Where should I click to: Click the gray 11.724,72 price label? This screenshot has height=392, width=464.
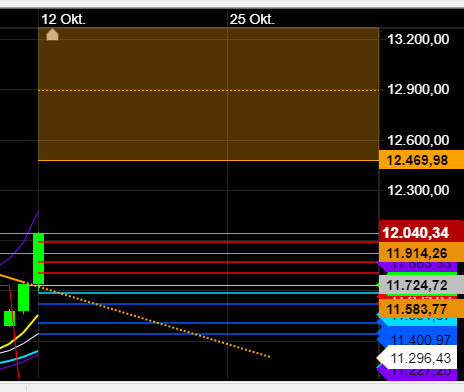[x=421, y=285]
